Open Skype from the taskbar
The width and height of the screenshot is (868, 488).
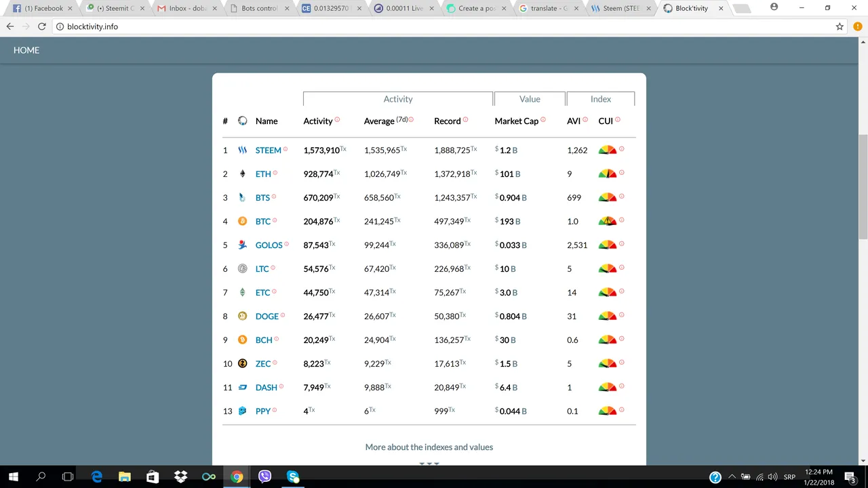click(x=293, y=476)
